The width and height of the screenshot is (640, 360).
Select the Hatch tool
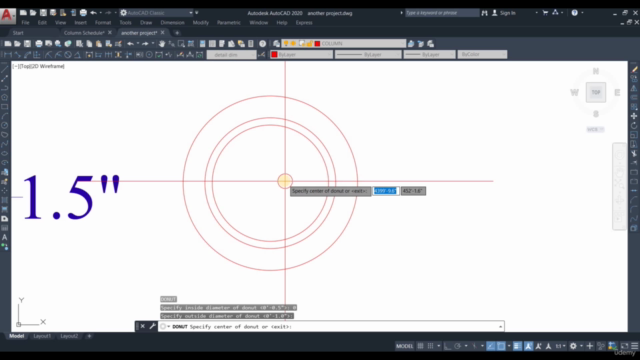click(x=4, y=200)
